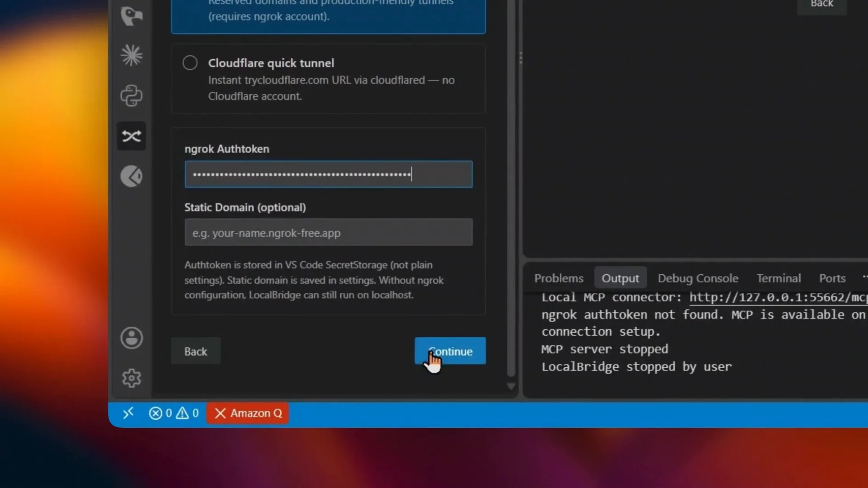Click the 'LocalBridge stopped by user' output line

click(637, 367)
